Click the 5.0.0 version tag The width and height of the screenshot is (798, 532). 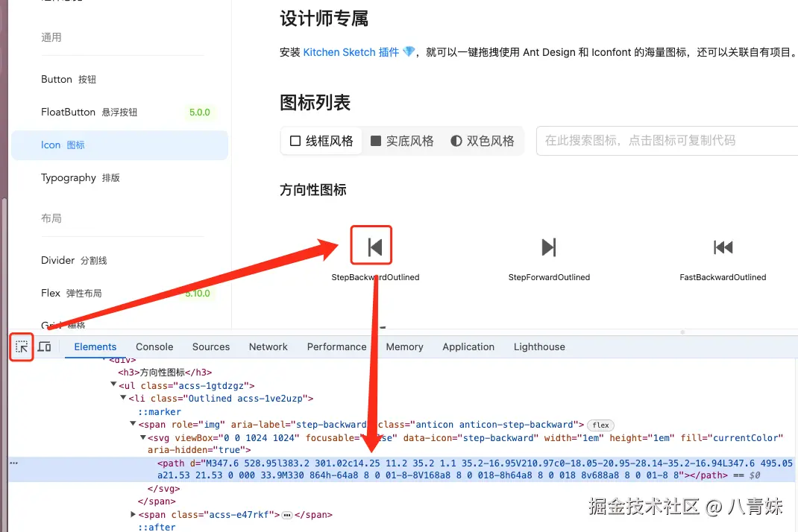click(200, 113)
